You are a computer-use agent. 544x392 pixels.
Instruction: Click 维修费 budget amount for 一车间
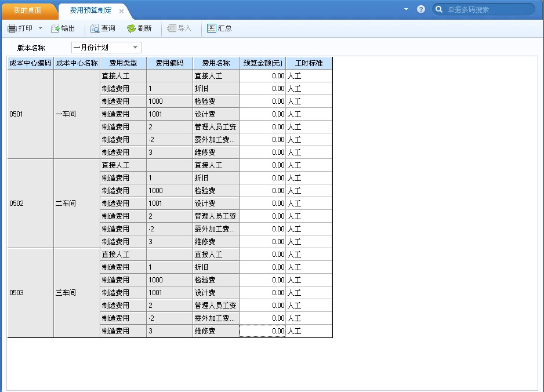click(263, 153)
